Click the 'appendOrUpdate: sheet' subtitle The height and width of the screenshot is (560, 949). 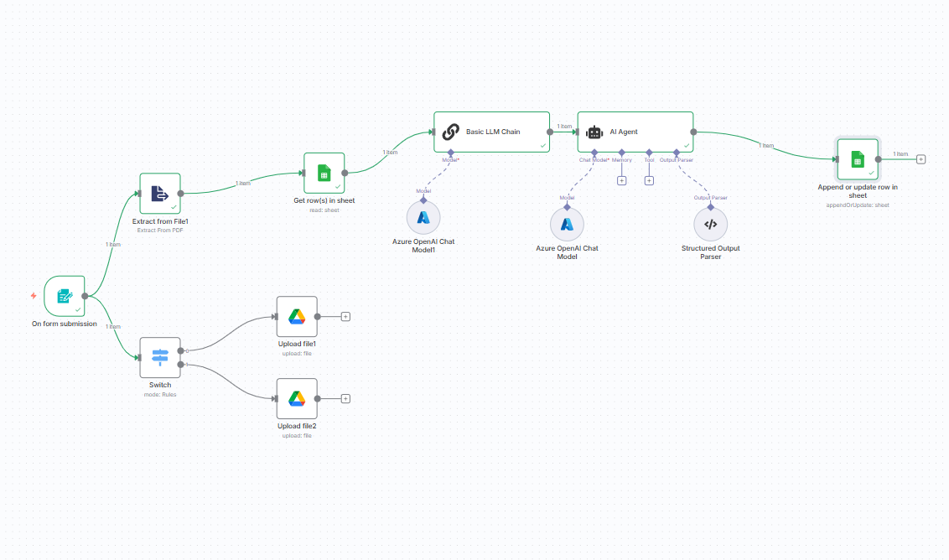(857, 205)
